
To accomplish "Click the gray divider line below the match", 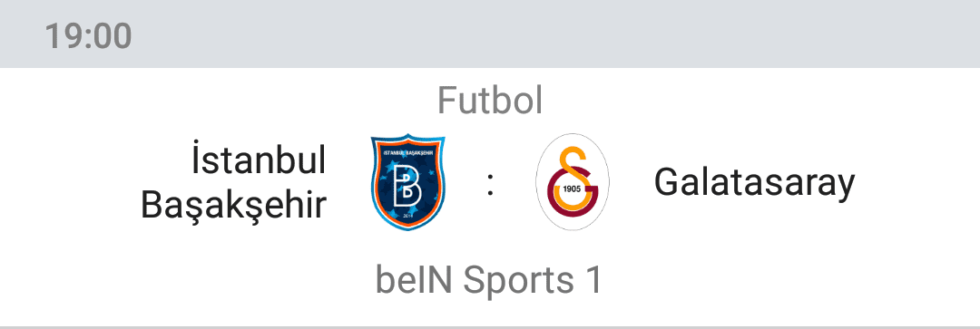I will click(490, 326).
